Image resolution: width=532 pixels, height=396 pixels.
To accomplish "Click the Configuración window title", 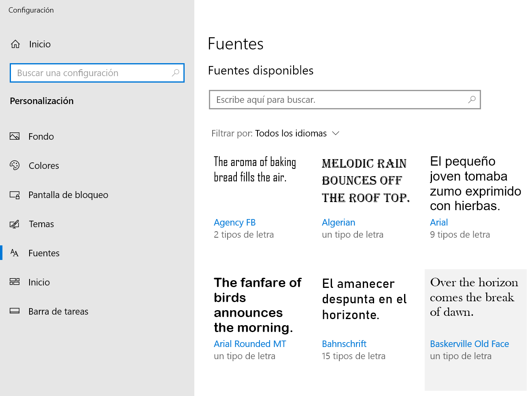I will [31, 10].
